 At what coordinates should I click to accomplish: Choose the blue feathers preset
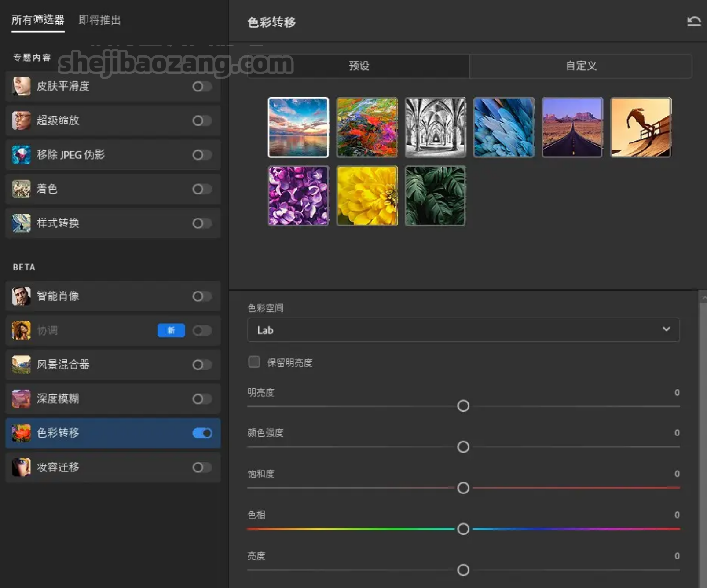click(504, 127)
